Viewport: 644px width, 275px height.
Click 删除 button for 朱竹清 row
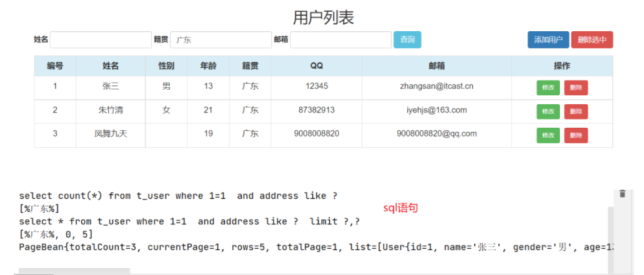pyautogui.click(x=576, y=112)
